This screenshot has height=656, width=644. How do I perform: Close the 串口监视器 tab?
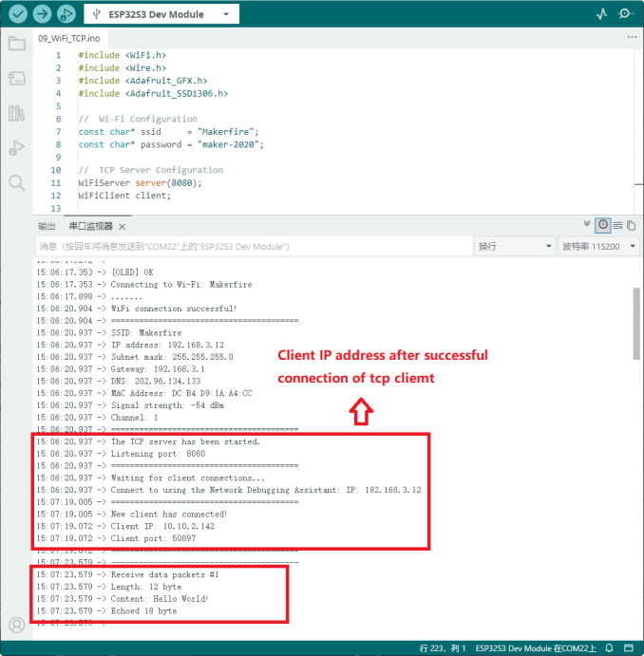122,227
